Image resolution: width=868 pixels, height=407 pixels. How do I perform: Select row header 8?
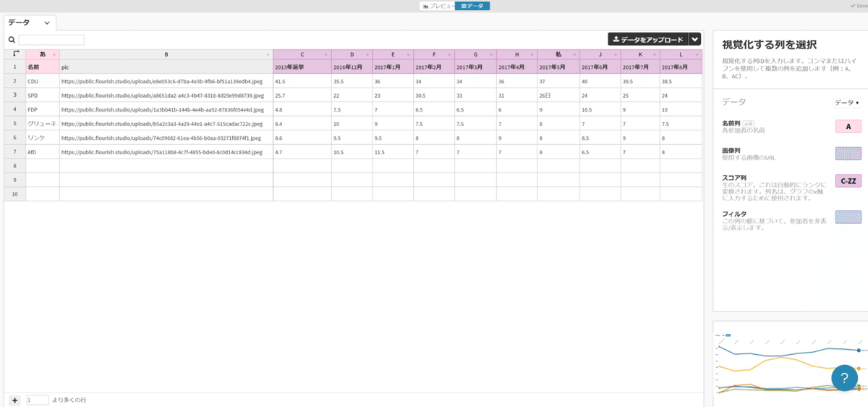point(14,166)
